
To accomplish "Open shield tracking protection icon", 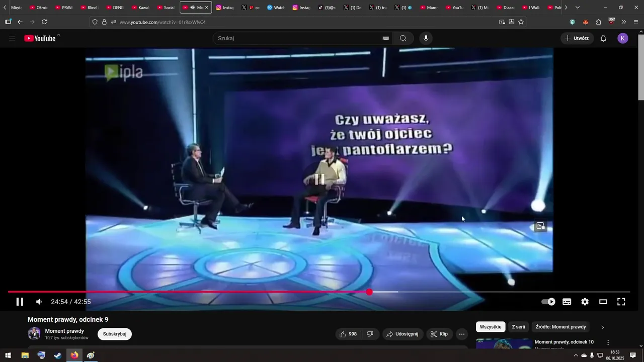I will tap(95, 22).
